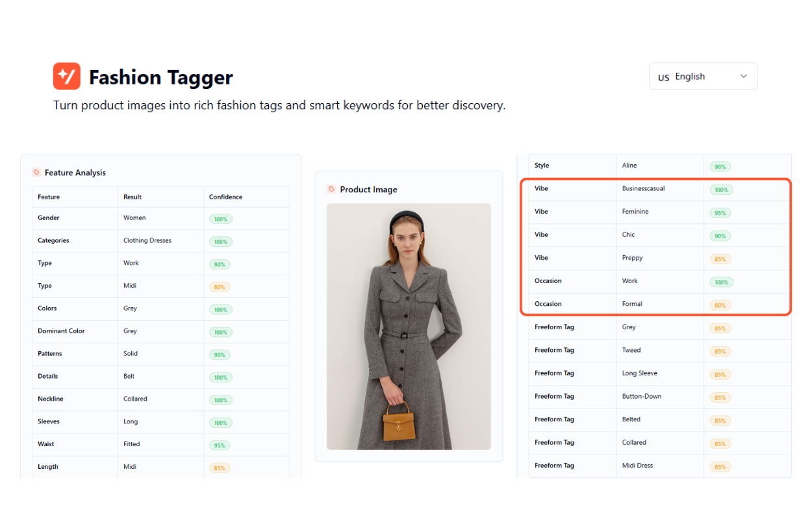Click the 100% badge for Work occasion
812x524 pixels.
(x=720, y=281)
